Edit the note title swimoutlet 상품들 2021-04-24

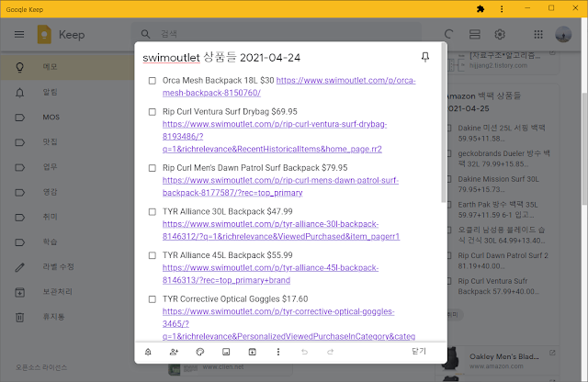tap(221, 57)
